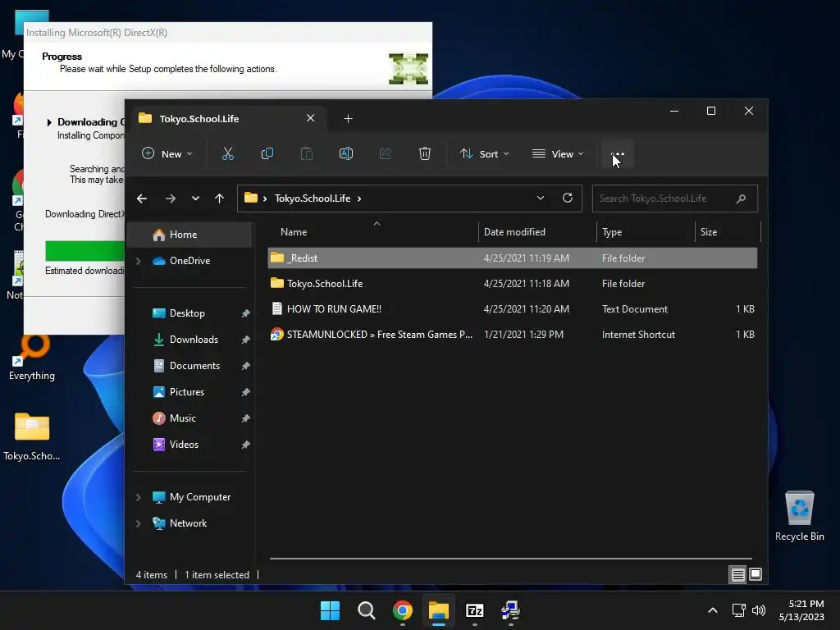Select the Everything desktop shortcut
Image resolution: width=840 pixels, height=630 pixels.
click(32, 358)
